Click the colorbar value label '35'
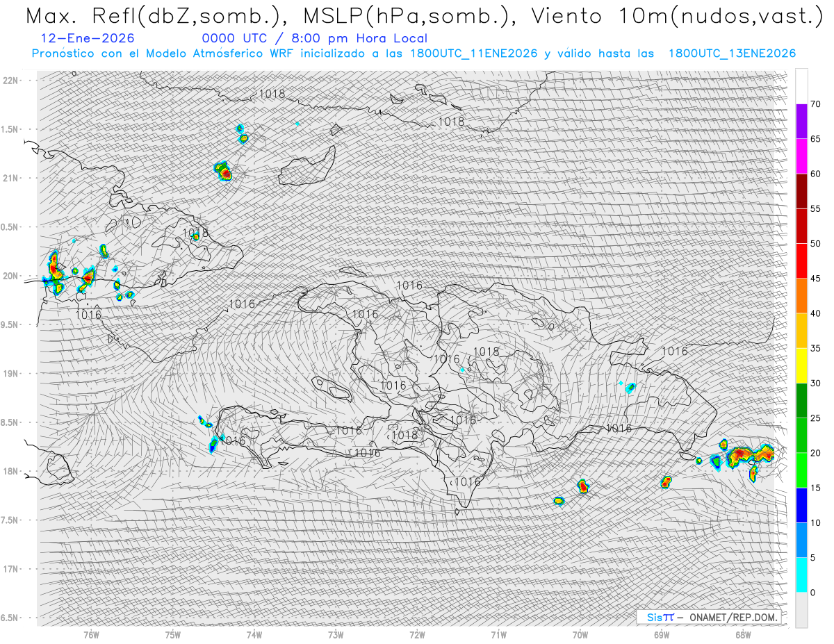 816,348
